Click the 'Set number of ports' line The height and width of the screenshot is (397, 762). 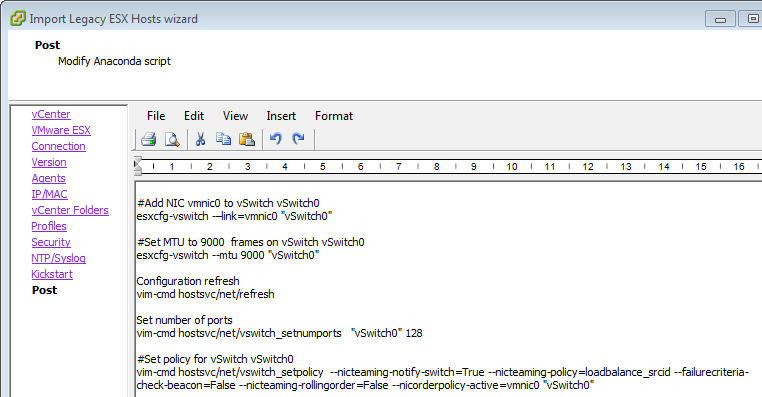(185, 320)
